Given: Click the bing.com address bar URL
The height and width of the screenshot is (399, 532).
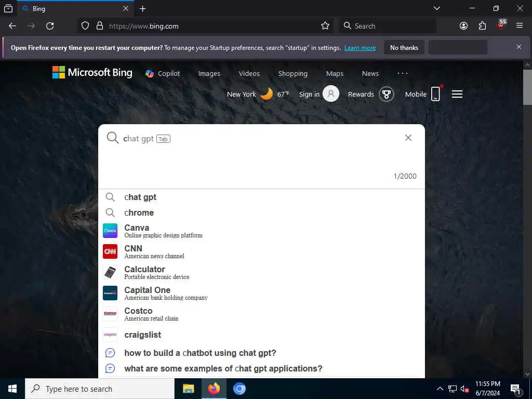Looking at the screenshot, I should coord(143,26).
